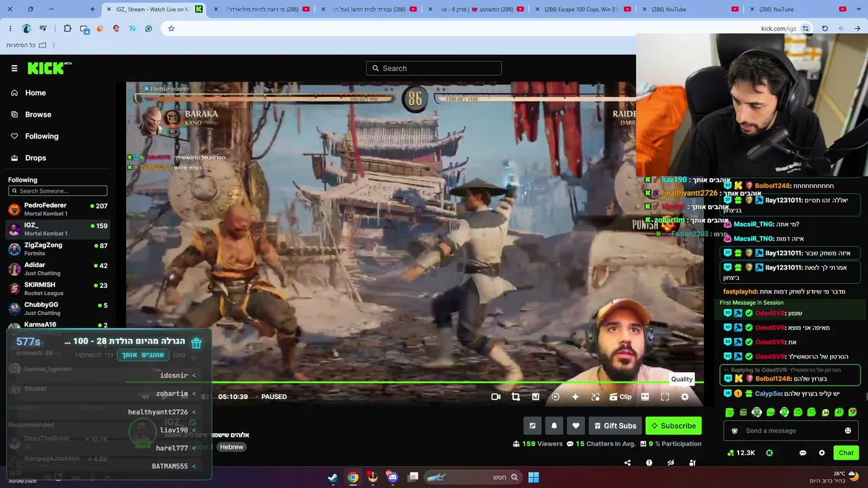Open the emoji picker in chat input
Image resolution: width=868 pixels, height=488 pixels.
click(x=848, y=431)
